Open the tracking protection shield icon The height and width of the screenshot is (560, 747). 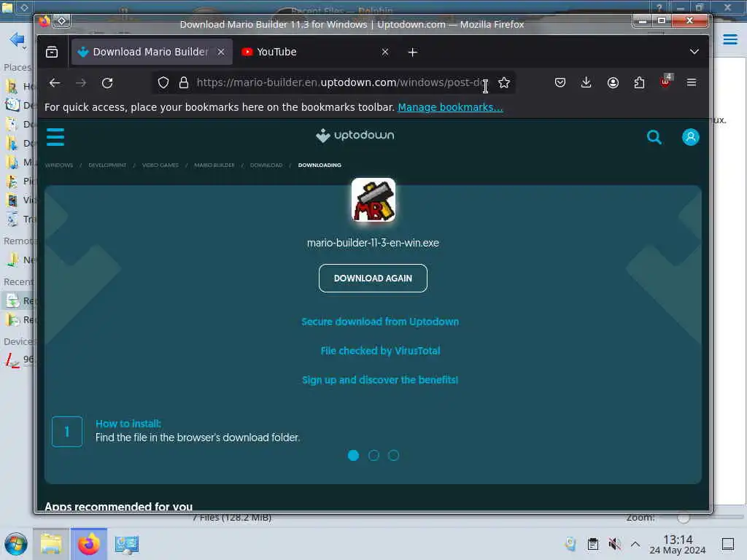click(163, 83)
